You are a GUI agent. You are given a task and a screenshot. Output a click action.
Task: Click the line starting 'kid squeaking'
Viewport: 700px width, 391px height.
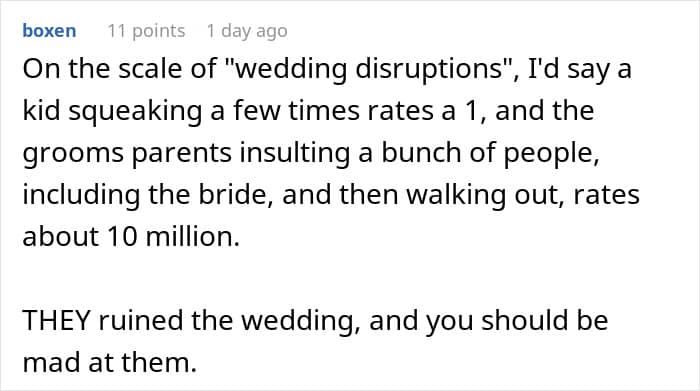308,111
